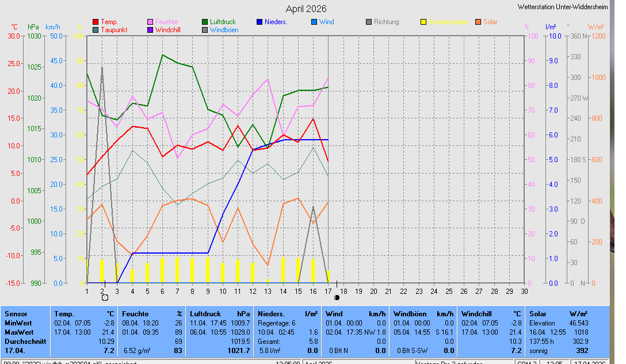This screenshot has height=364, width=626.
Task: Click the blue Nieders. legend square
Action: (x=259, y=22)
